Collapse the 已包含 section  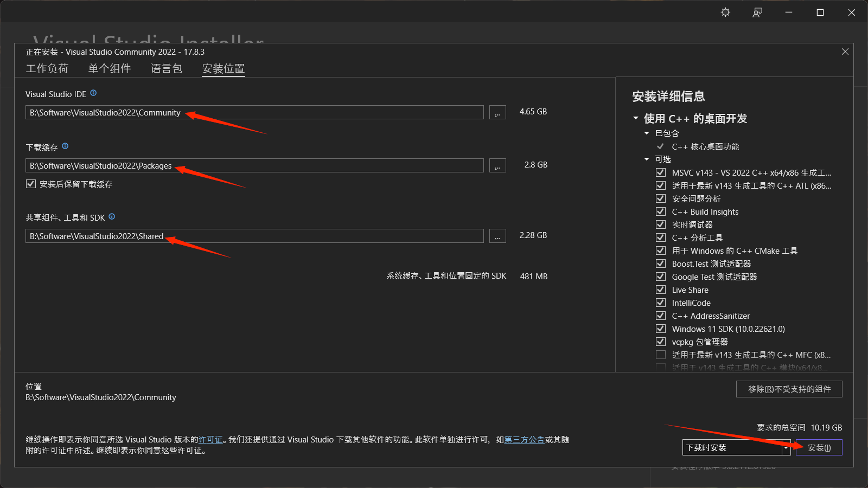point(647,133)
